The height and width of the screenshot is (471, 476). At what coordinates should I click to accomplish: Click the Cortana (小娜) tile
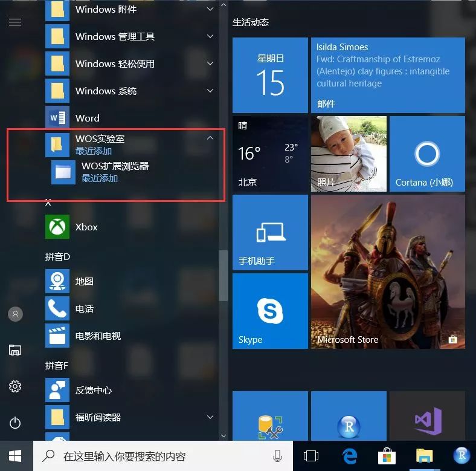pyautogui.click(x=426, y=155)
